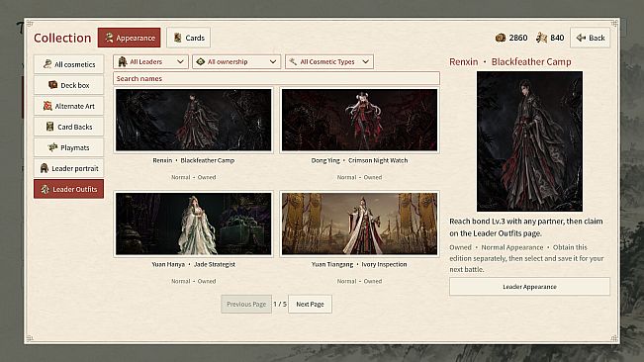Select Card Backs category
644x362 pixels.
68,127
